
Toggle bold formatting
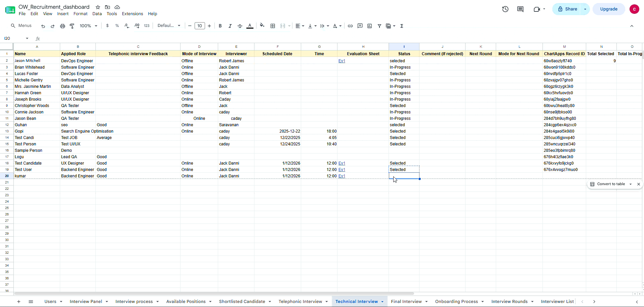(x=220, y=26)
